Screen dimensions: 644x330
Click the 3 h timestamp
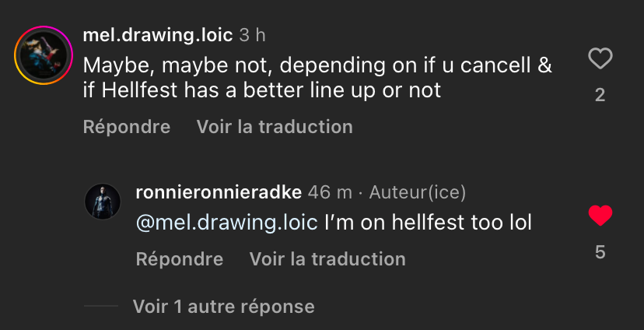253,36
